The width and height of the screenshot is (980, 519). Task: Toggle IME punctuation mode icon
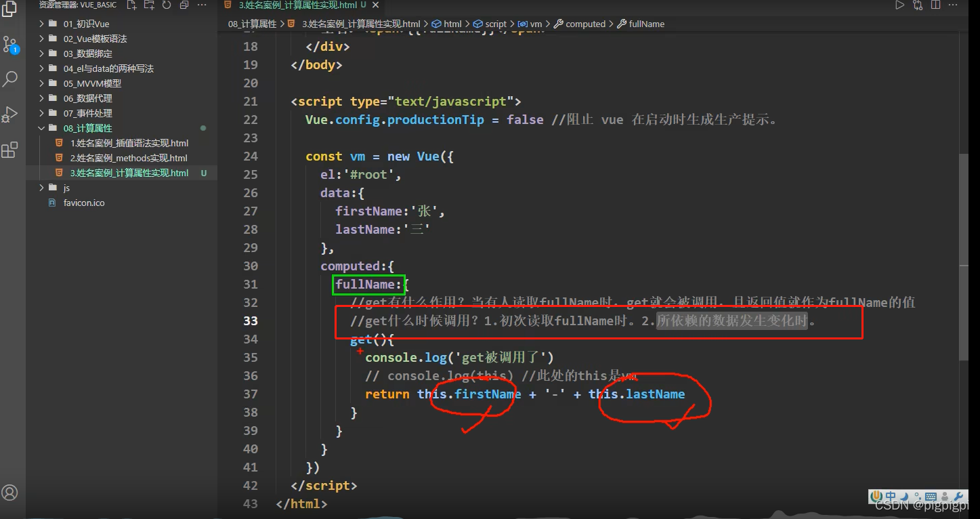pyautogui.click(x=916, y=497)
